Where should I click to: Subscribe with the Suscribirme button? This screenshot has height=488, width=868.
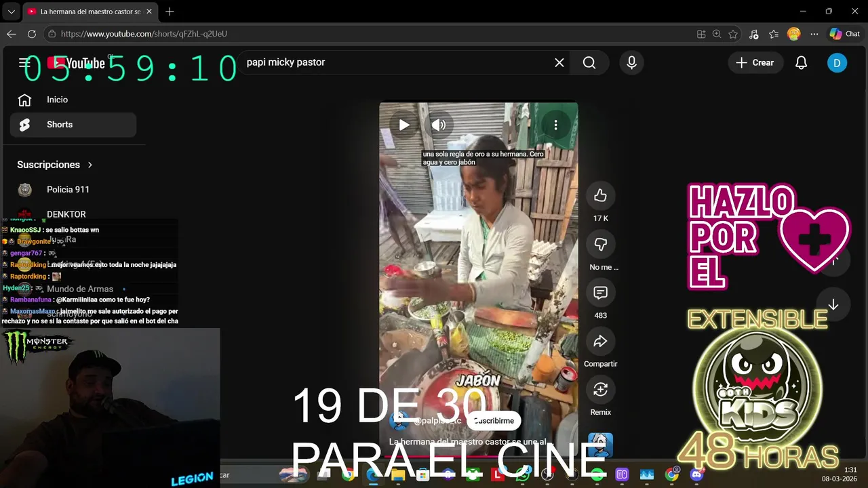494,421
